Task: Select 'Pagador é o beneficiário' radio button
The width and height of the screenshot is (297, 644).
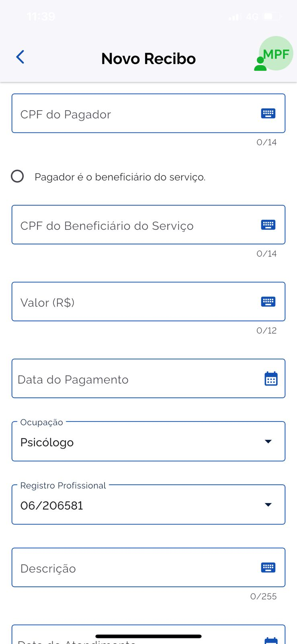Action: pos(17,176)
